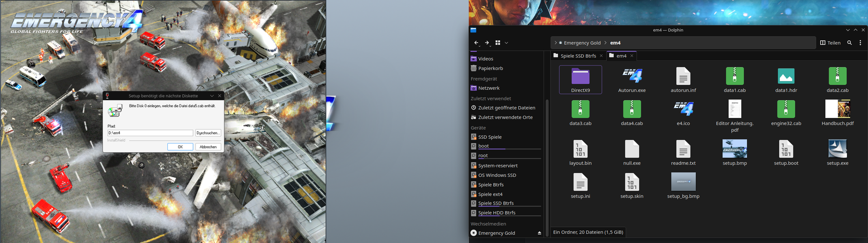The image size is (868, 243).
Task: Select the autorun.inf file
Action: point(683,80)
